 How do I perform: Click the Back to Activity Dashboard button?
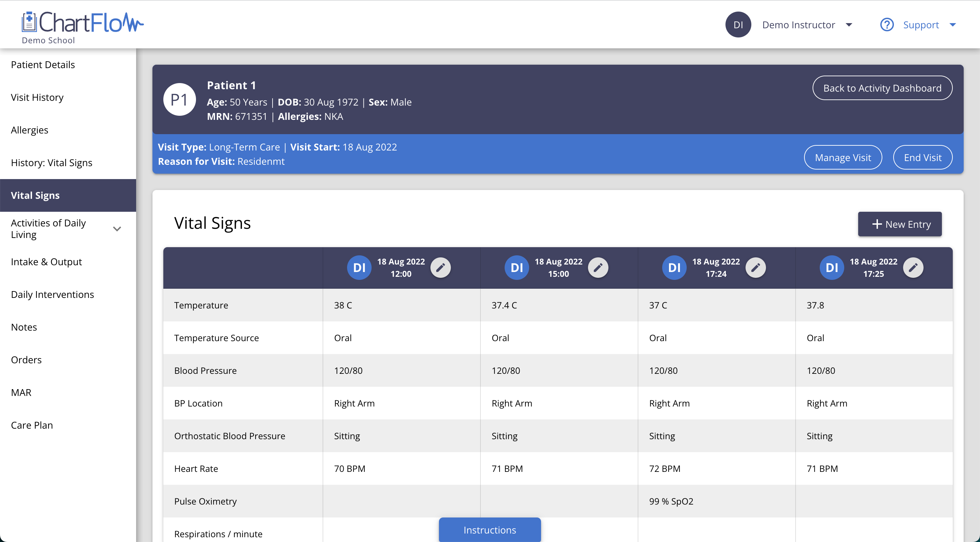[x=883, y=88]
